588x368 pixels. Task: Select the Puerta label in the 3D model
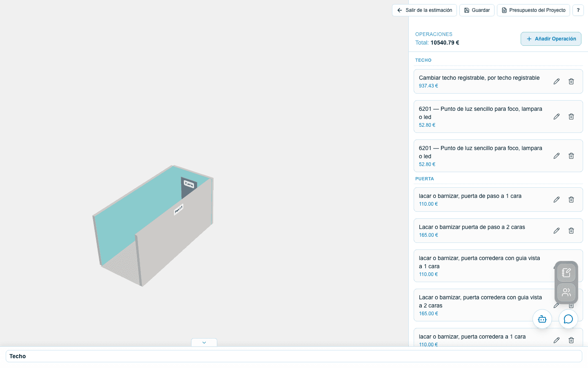tap(189, 184)
